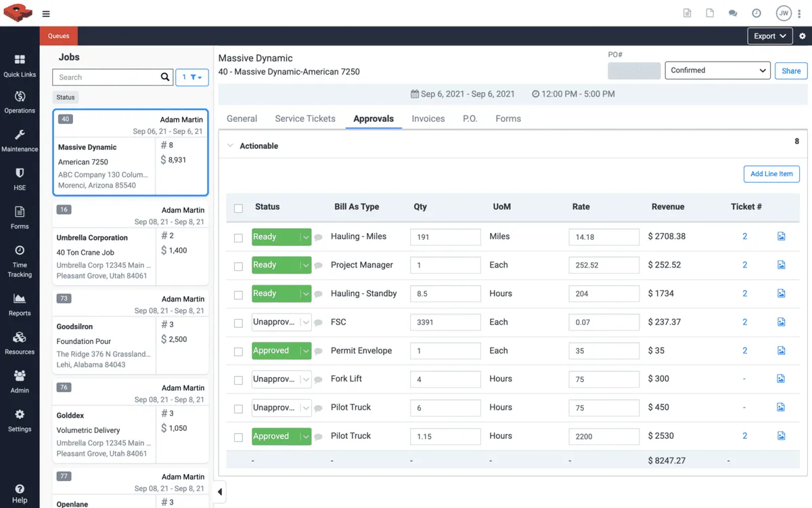The height and width of the screenshot is (508, 812).
Task: Open the HSE section from the sidebar
Action: pyautogui.click(x=20, y=177)
